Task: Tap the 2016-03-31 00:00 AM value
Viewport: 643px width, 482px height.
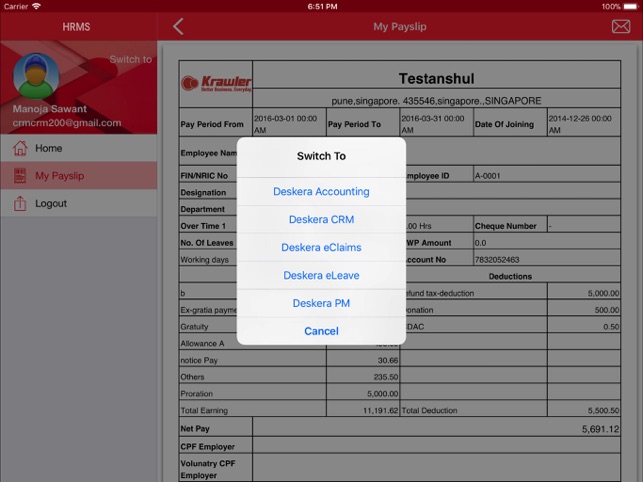Action: pyautogui.click(x=433, y=124)
